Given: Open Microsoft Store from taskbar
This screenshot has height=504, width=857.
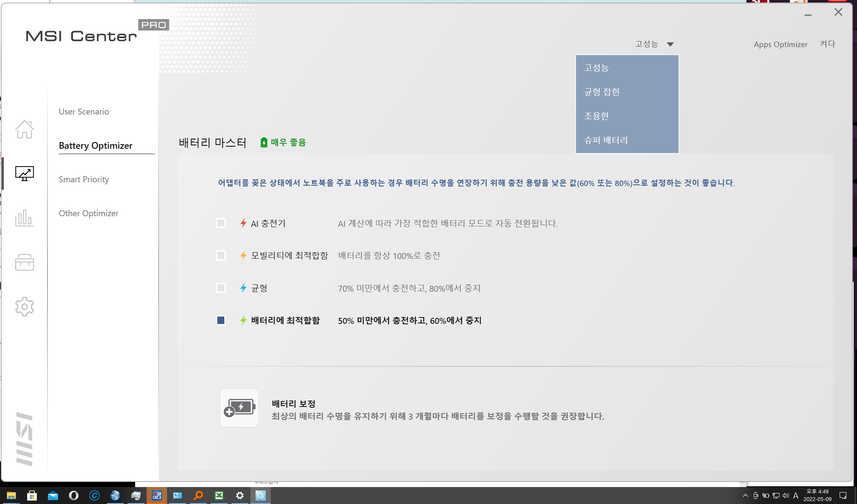Looking at the screenshot, I should pos(32,496).
